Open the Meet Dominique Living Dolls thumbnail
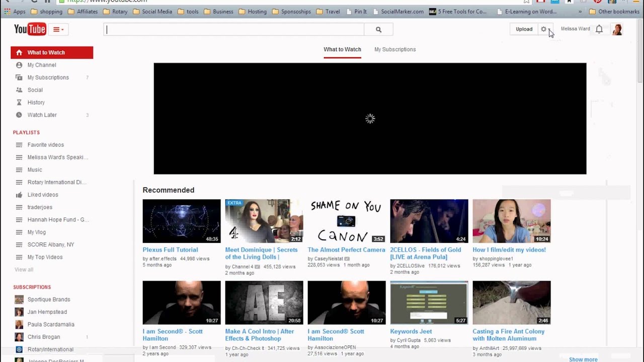The image size is (644, 362). pos(264,221)
